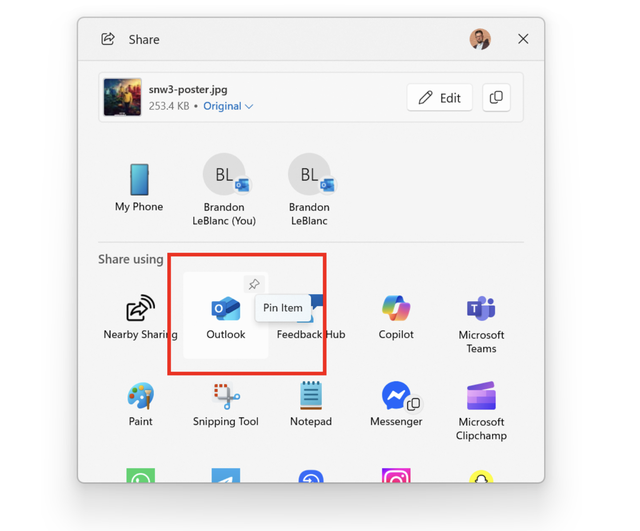Close the Share dialog
This screenshot has height=531, width=640.
coord(523,39)
